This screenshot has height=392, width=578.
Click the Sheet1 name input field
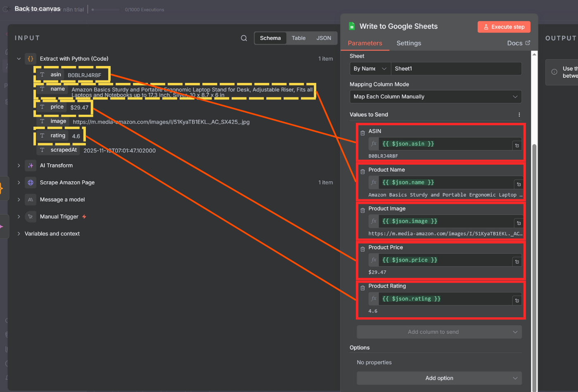pos(456,68)
